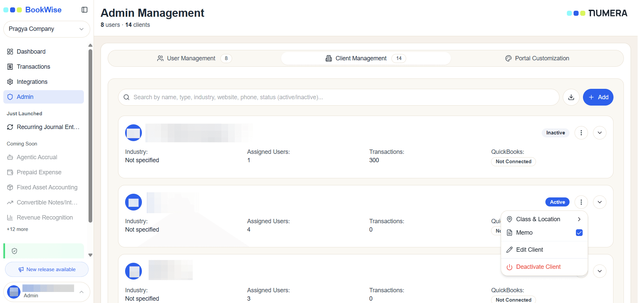This screenshot has width=644, height=303.
Task: Click Revenue Recognition sidebar item
Action: tap(44, 218)
